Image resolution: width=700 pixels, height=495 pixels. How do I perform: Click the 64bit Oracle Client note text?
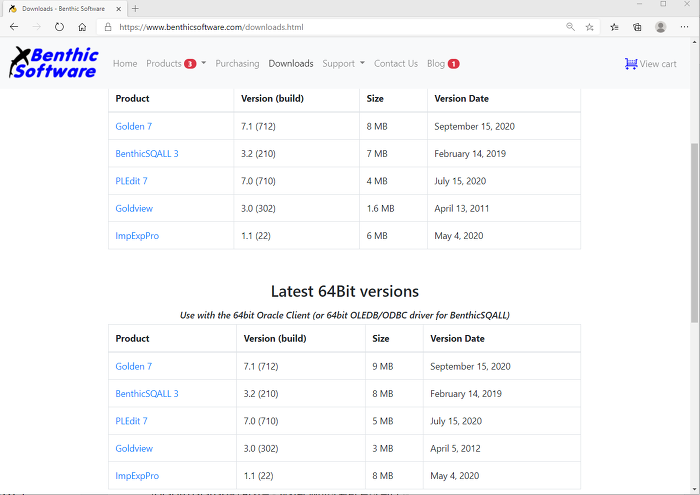pos(345,315)
